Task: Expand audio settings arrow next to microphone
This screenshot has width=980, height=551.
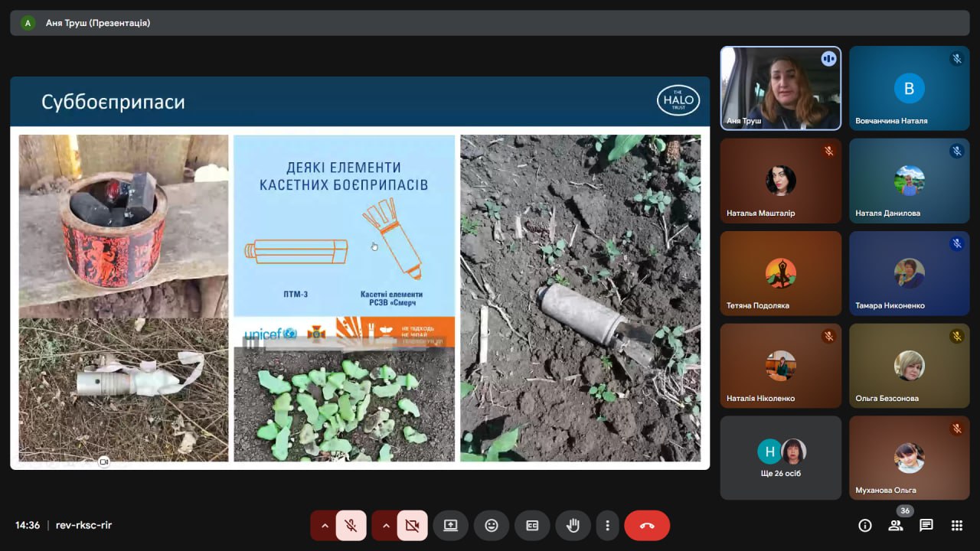Action: pos(324,526)
